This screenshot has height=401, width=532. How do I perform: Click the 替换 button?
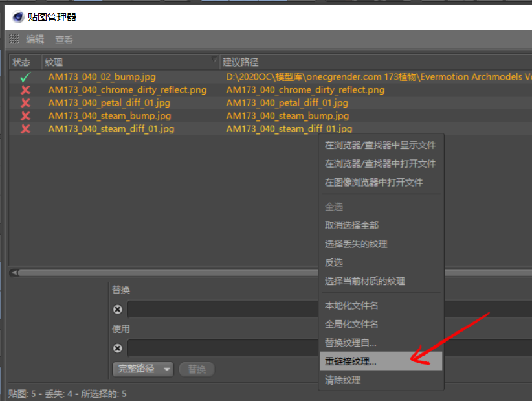click(x=197, y=369)
